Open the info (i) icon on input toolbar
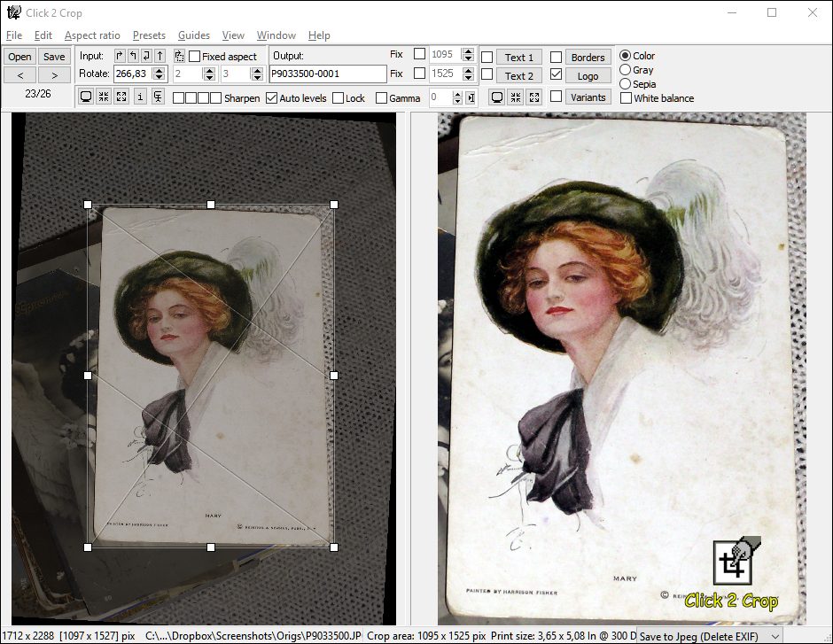The image size is (833, 644). [x=142, y=96]
